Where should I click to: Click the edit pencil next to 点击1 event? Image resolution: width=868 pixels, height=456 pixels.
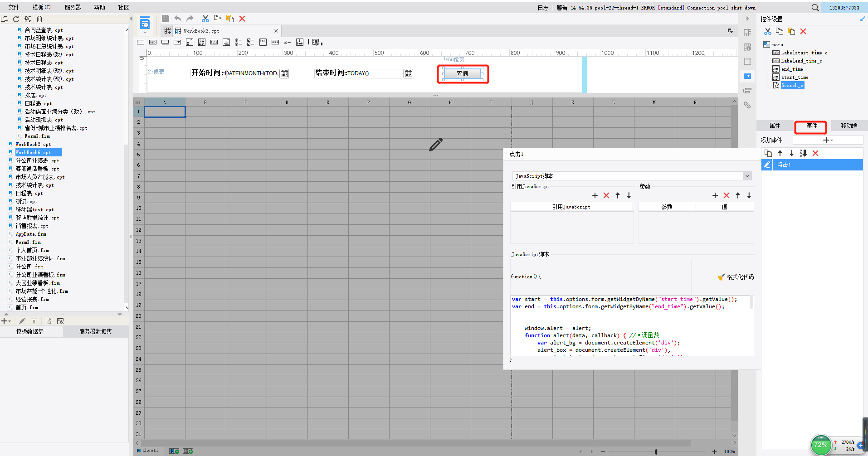pyautogui.click(x=767, y=165)
